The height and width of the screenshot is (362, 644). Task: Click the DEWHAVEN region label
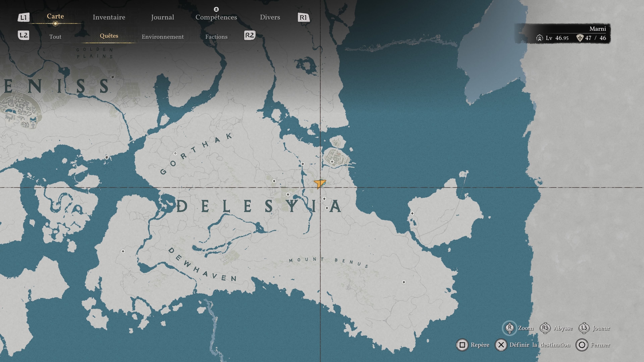pos(202,265)
